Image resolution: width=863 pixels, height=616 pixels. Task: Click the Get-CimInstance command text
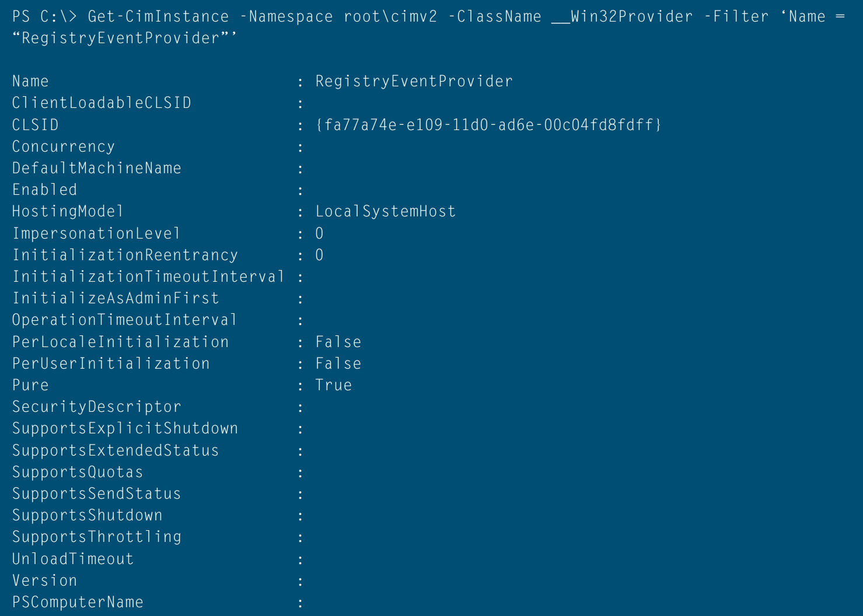(x=158, y=16)
